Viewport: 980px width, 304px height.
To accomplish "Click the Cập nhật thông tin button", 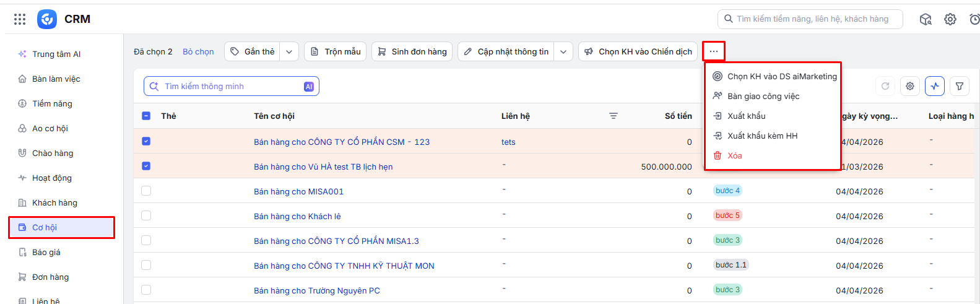I will click(x=506, y=51).
